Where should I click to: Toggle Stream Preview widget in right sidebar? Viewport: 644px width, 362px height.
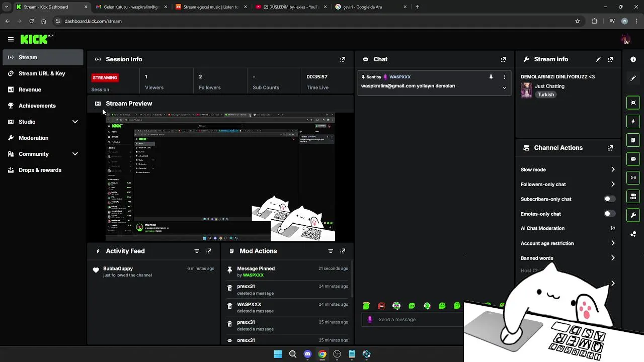[633, 103]
